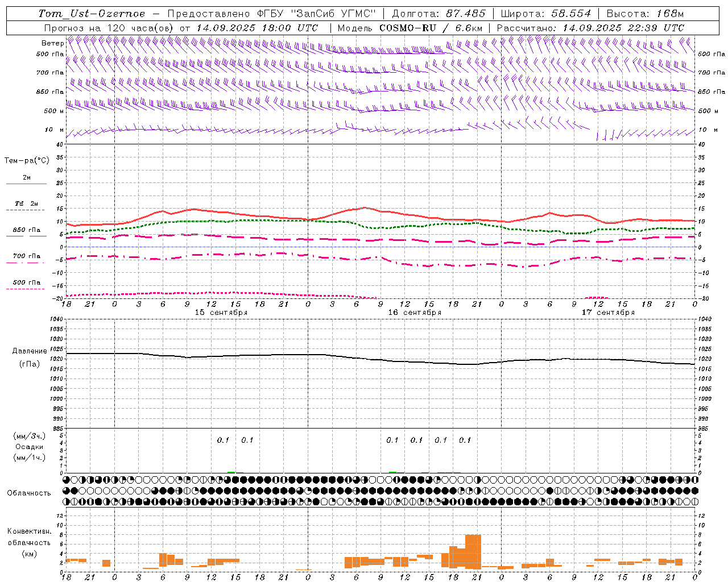The width and height of the screenshot is (728, 582).
Task: Click the 2м temperature legend line sample
Action: pos(26,184)
